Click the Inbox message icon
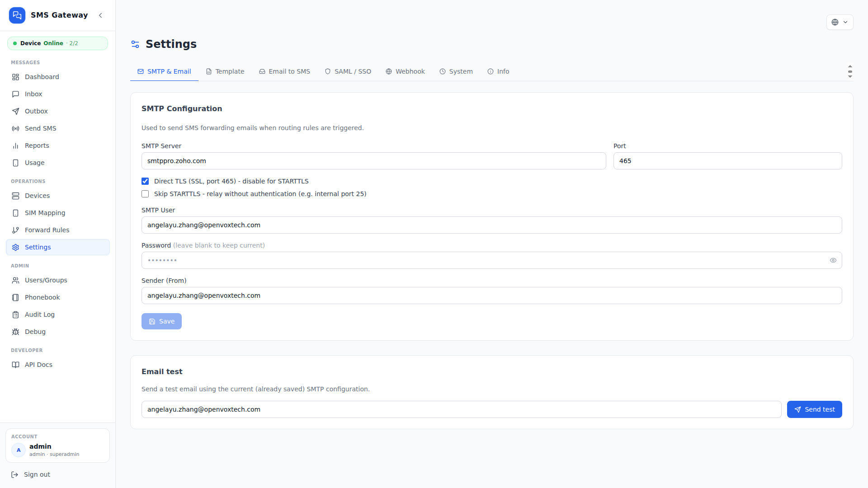The height and width of the screenshot is (488, 868). point(16,94)
